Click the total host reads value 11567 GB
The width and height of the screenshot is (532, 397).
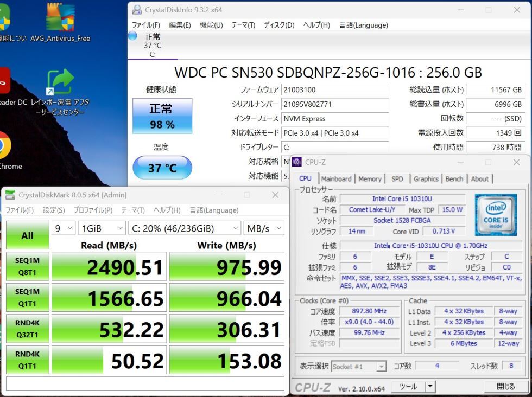coord(496,90)
